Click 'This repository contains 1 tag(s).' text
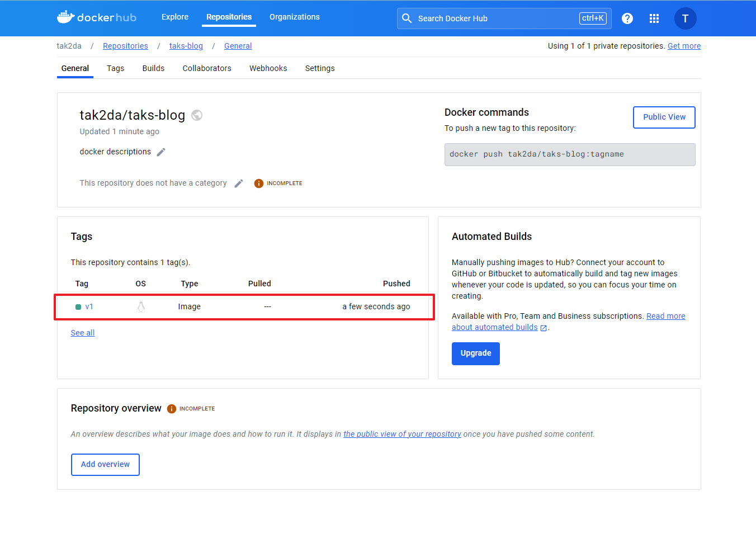This screenshot has height=538, width=756. click(130, 262)
